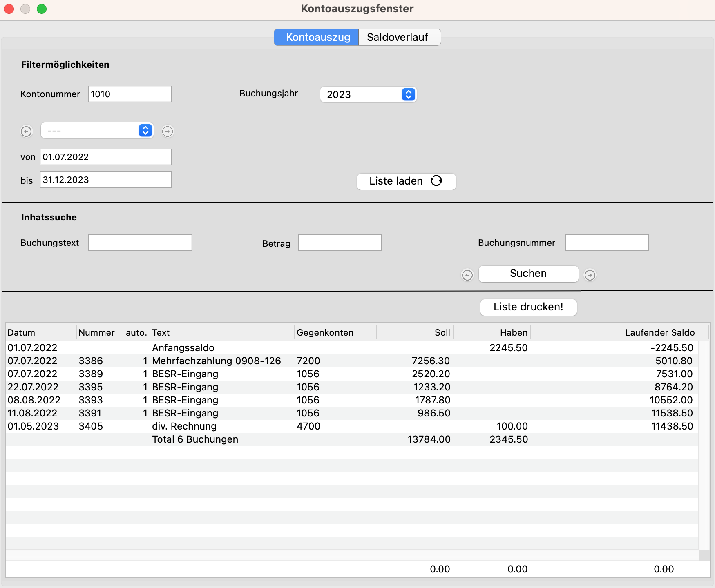
Task: Expand the period selector showing ---
Action: [x=97, y=131]
